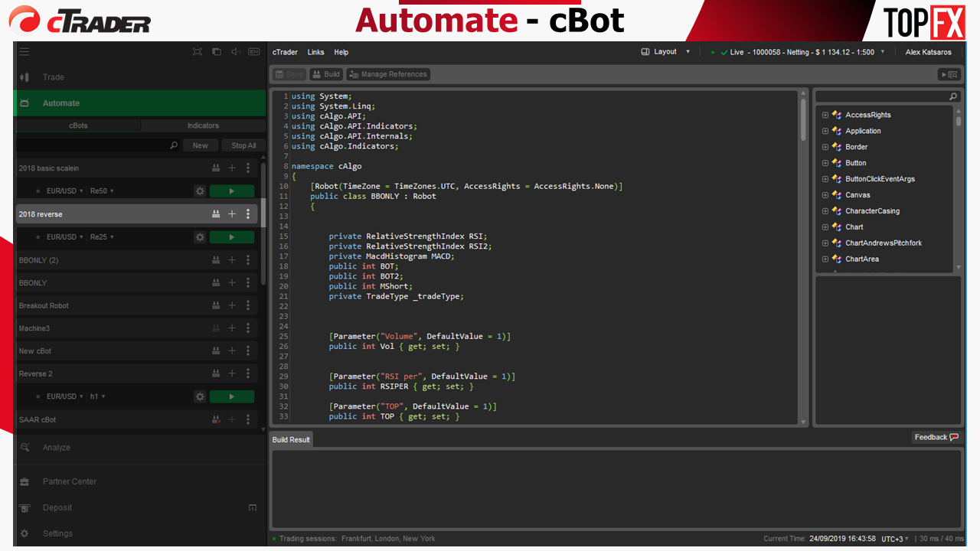The image size is (980, 551).
Task: Start the h1 instance with play button
Action: pos(232,396)
